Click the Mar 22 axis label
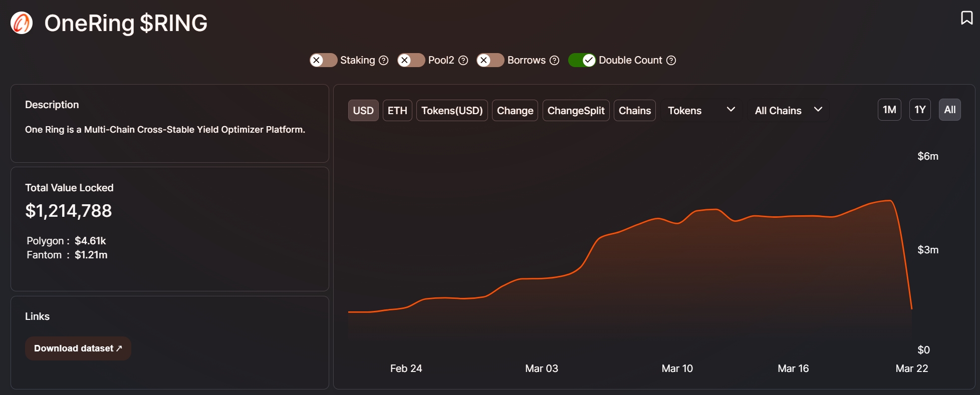The width and height of the screenshot is (980, 395). pyautogui.click(x=912, y=368)
